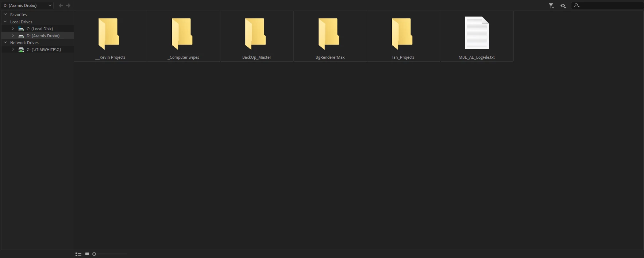
Task: Select the MBL_AE_LogFile.txt file
Action: [x=477, y=36]
